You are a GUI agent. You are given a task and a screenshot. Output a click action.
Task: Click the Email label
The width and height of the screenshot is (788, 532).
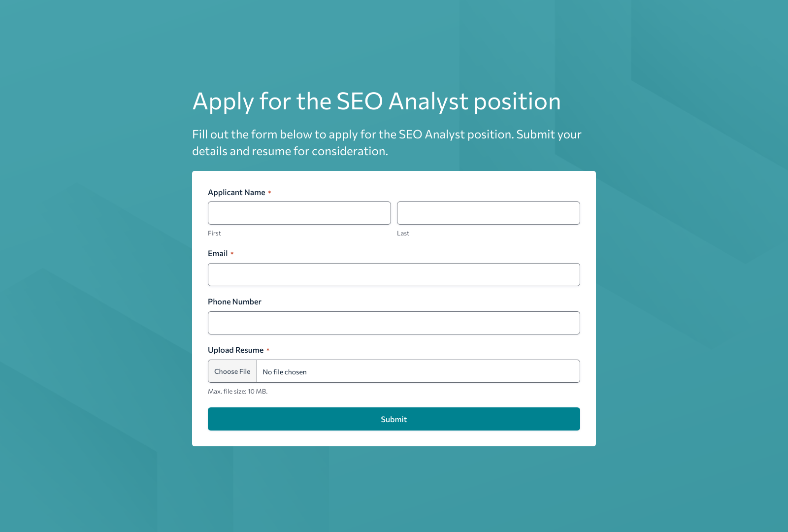(218, 253)
